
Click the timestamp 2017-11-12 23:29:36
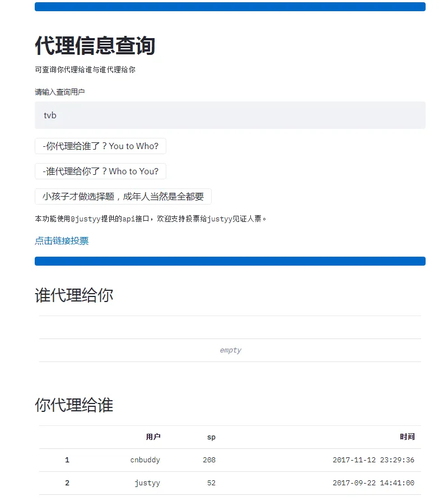coord(374,460)
